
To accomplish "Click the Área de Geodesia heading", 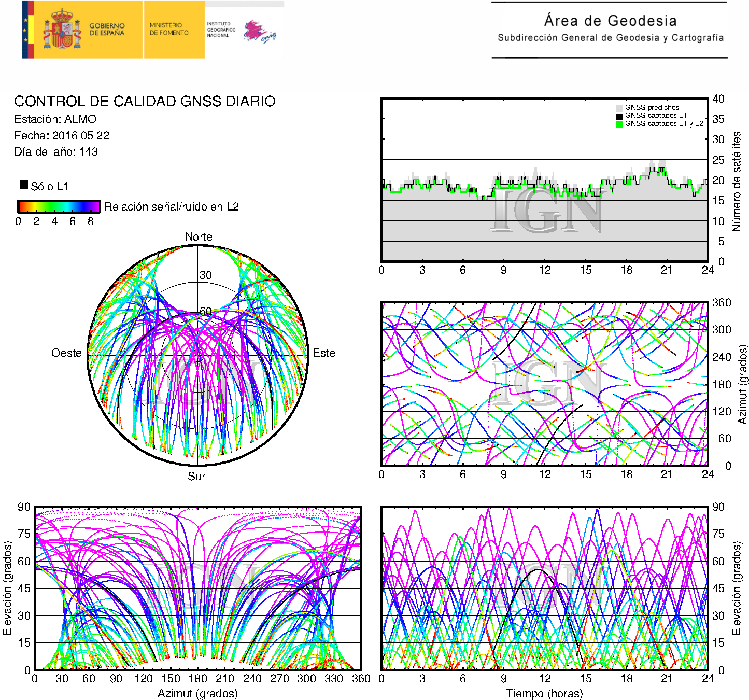I will pyautogui.click(x=610, y=21).
